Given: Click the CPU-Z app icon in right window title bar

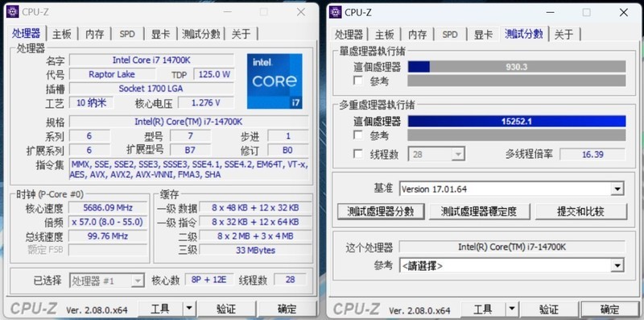Looking at the screenshot, I should tap(336, 12).
